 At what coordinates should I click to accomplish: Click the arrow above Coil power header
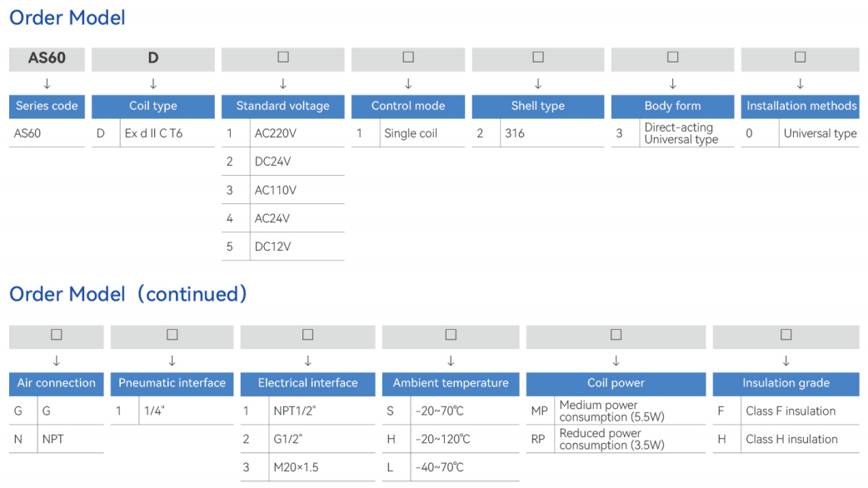(x=616, y=361)
